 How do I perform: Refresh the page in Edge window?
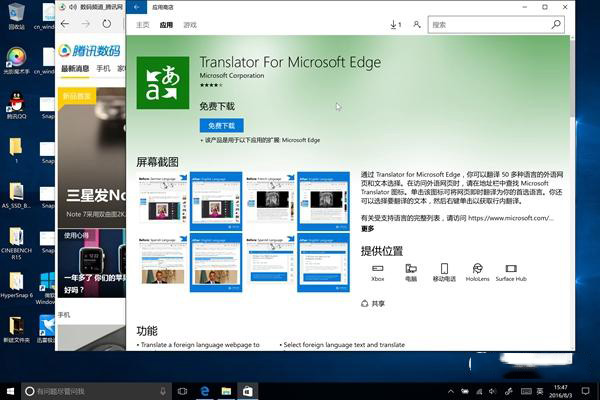(107, 24)
